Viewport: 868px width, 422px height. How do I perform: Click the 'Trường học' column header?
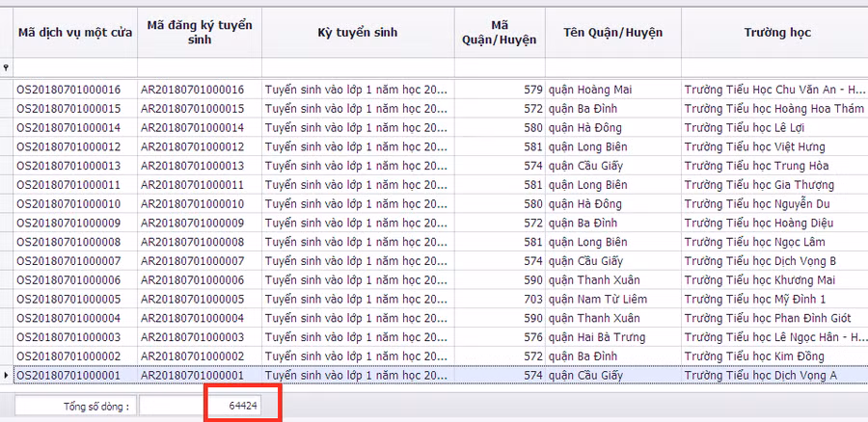point(775,33)
